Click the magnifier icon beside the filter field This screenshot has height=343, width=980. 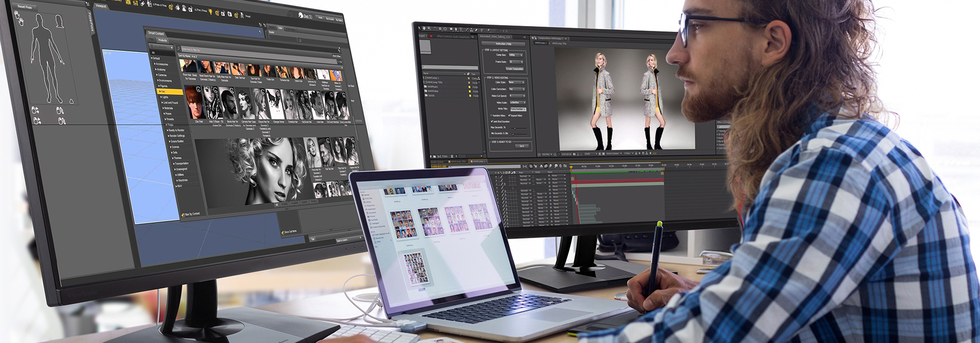pos(178,49)
